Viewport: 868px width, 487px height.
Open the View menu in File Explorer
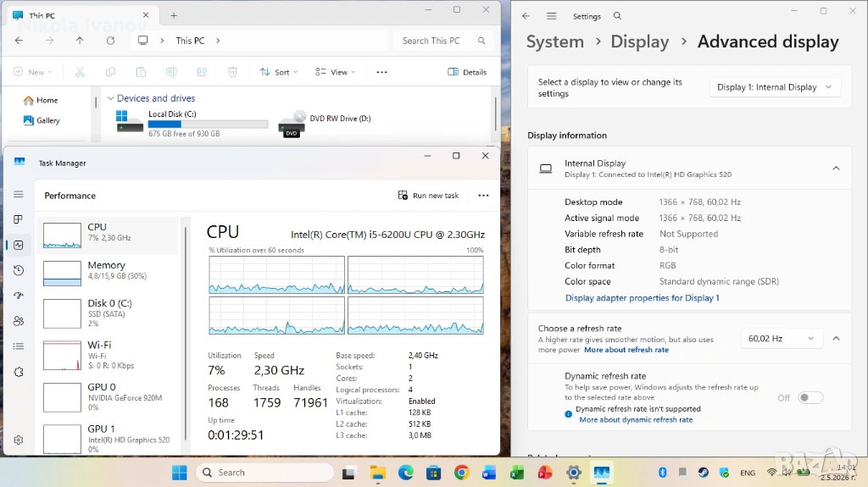point(336,72)
